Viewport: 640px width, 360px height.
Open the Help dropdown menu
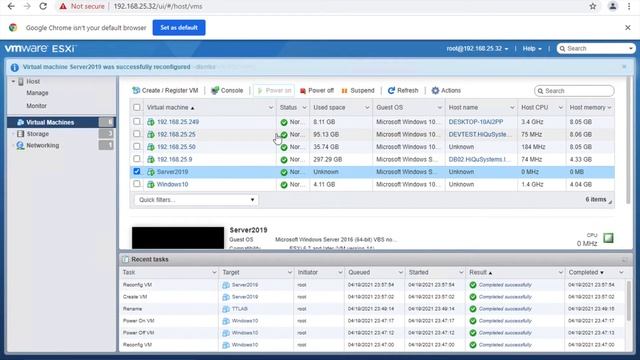pos(532,49)
